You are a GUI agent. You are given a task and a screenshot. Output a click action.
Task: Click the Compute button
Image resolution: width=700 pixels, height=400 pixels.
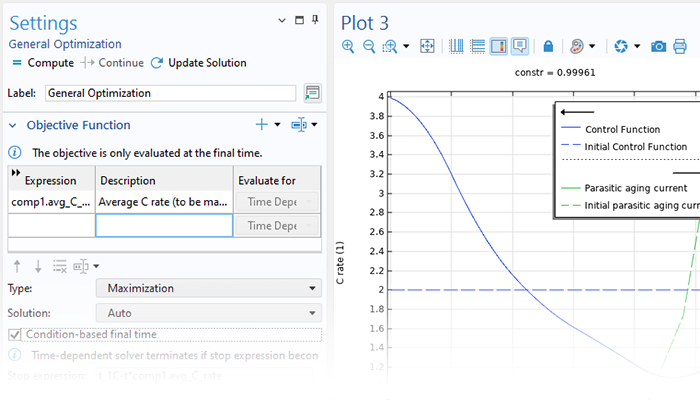click(x=43, y=63)
